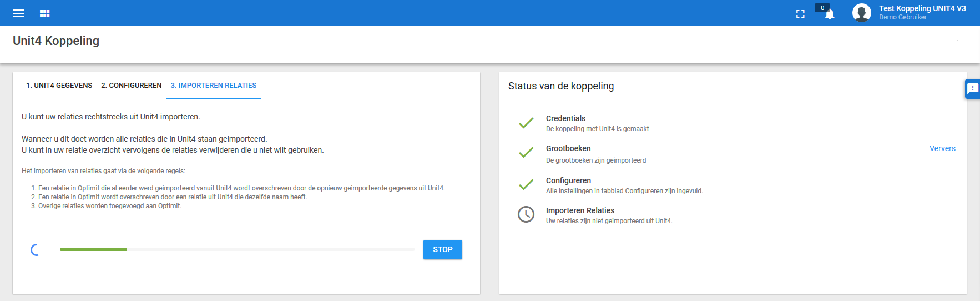This screenshot has width=980, height=301.
Task: Click the Status van de koppeling heading
Action: [561, 86]
